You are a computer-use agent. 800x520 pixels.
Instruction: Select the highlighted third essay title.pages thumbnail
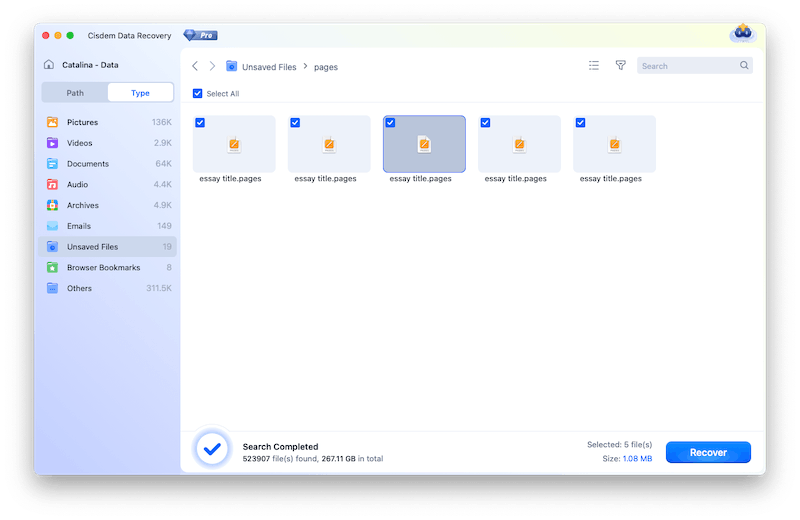pyautogui.click(x=424, y=144)
